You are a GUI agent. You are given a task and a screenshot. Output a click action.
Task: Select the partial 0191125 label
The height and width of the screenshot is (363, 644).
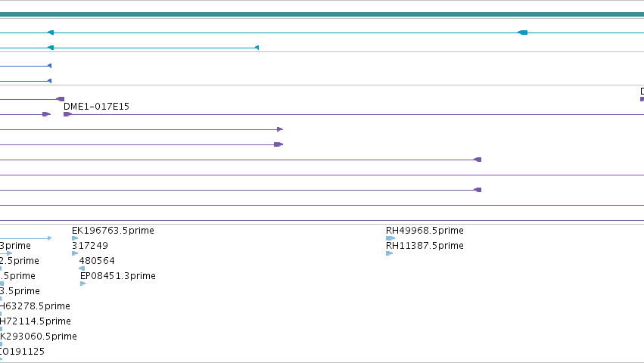point(22,352)
